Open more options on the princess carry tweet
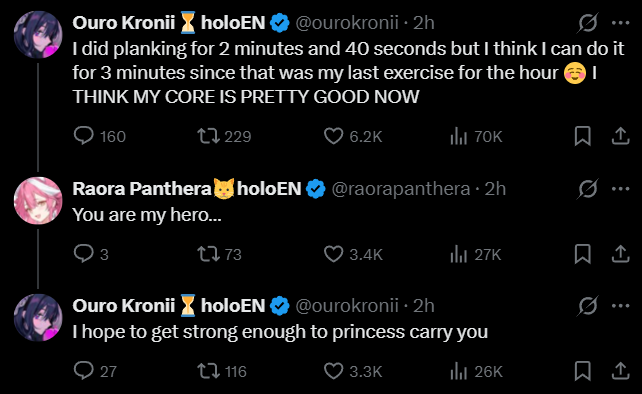Screen dimensions: 642x394 pos(621,306)
